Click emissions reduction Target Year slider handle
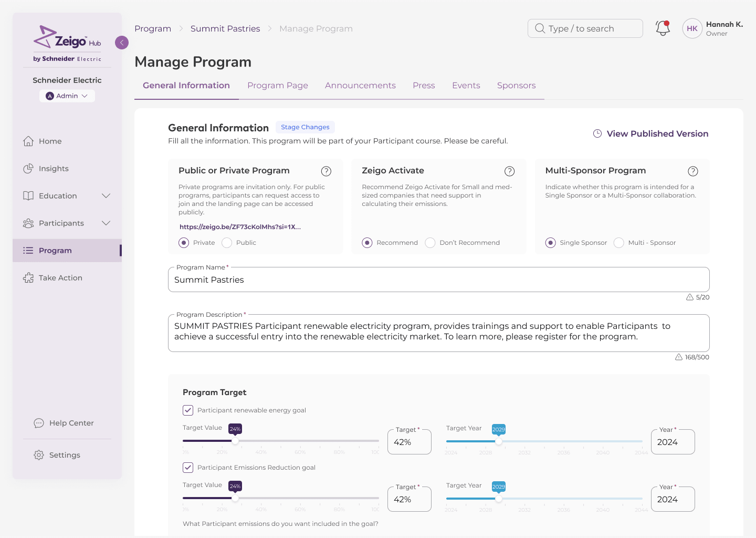 [499, 499]
